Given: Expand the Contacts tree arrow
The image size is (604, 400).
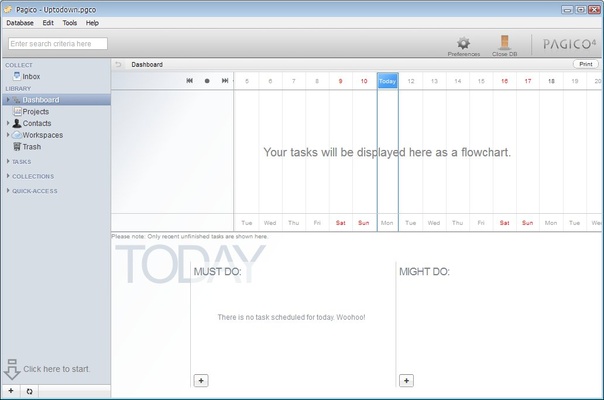Looking at the screenshot, I should coord(8,123).
